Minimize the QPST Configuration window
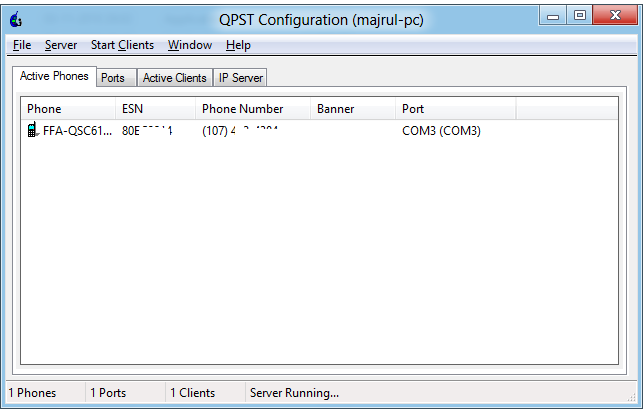Viewport: 644px width, 409px height. pos(553,16)
